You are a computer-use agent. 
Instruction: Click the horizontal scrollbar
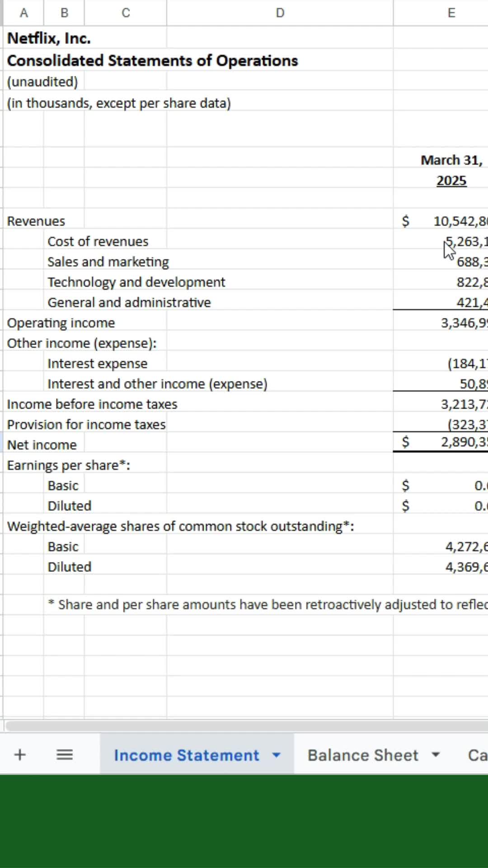click(x=246, y=726)
